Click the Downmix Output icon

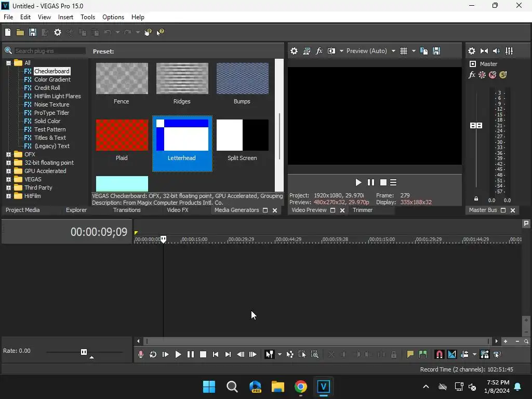point(484,51)
